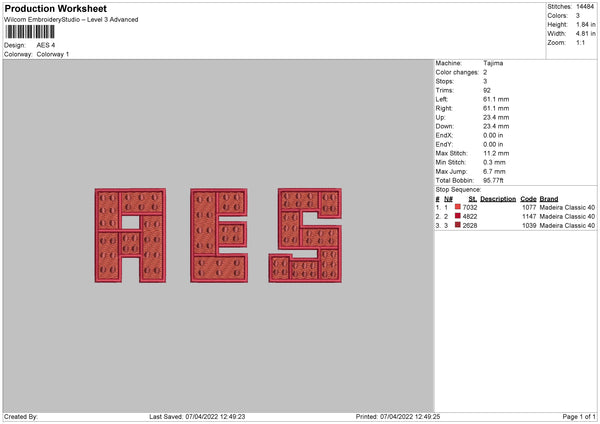Click the 'Code' column header
This screenshot has height=424, width=600.
coord(528,199)
